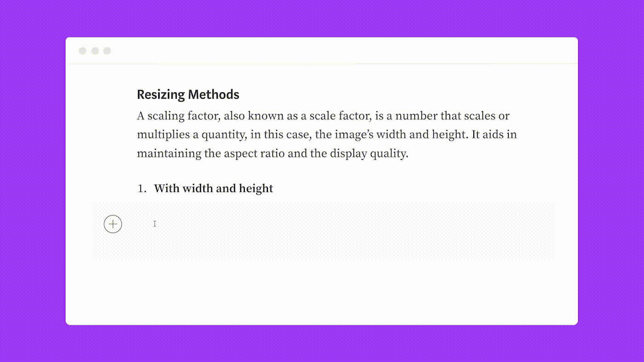Click the middle window control dot
Image resolution: width=644 pixels, height=362 pixels.
(x=95, y=51)
